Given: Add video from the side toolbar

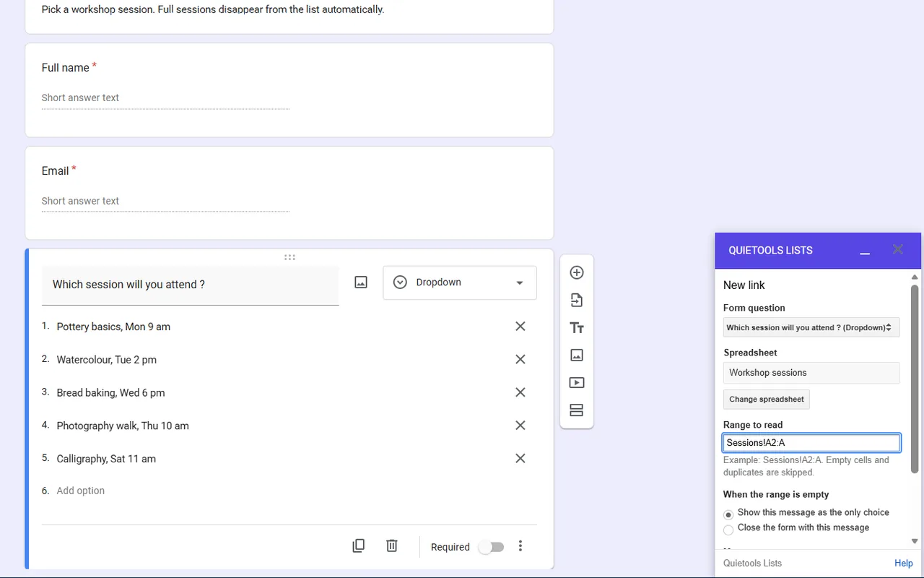Looking at the screenshot, I should click(x=576, y=383).
